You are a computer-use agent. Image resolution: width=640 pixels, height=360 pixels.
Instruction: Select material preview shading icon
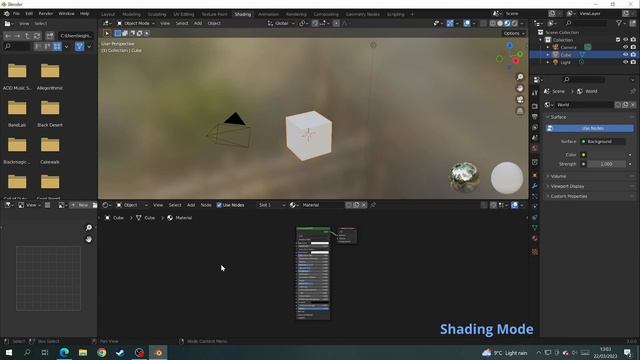tap(507, 23)
